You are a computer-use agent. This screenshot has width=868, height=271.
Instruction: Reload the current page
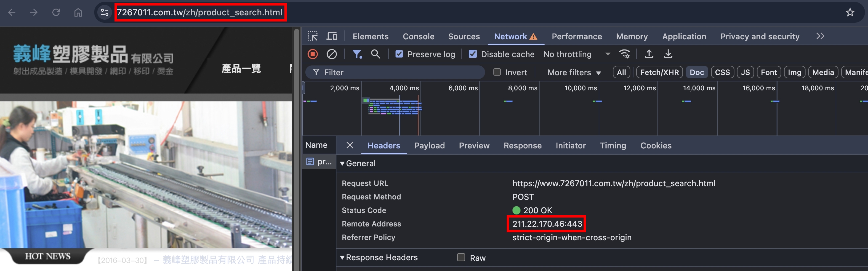[56, 12]
